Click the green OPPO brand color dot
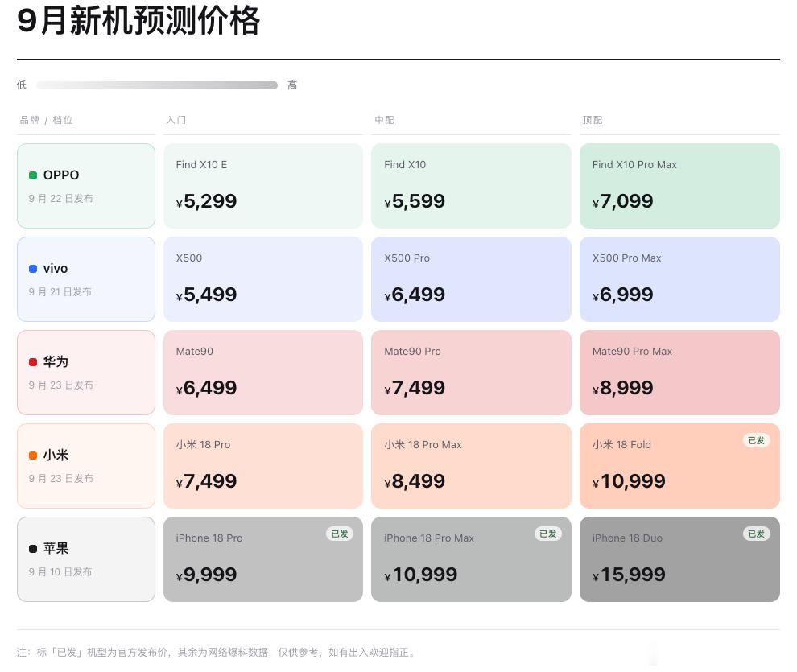Screen dimensions: 797x672 tap(33, 175)
